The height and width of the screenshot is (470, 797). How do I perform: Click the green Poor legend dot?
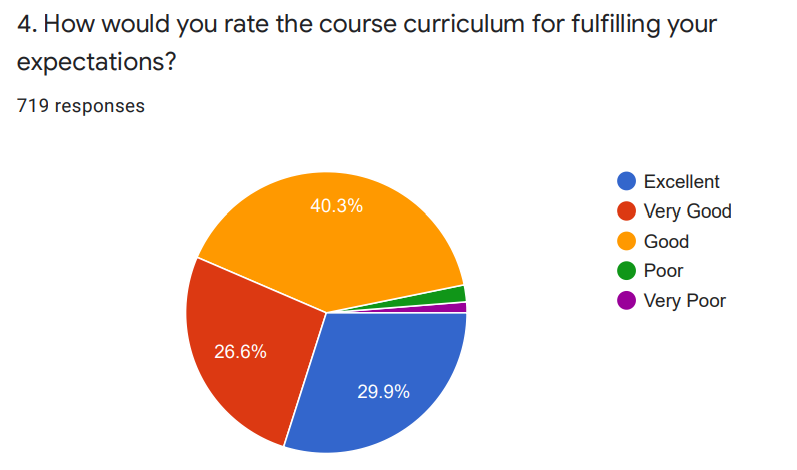tap(626, 271)
